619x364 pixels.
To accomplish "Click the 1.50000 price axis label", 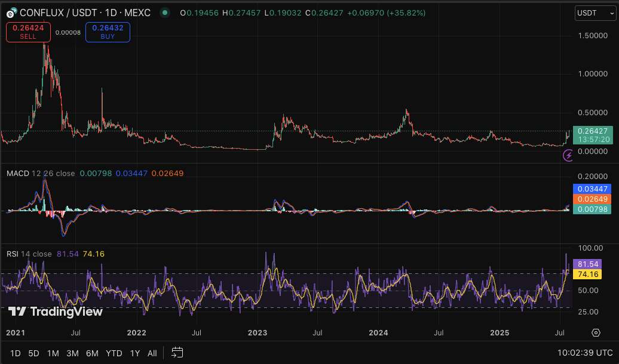I will (x=593, y=36).
